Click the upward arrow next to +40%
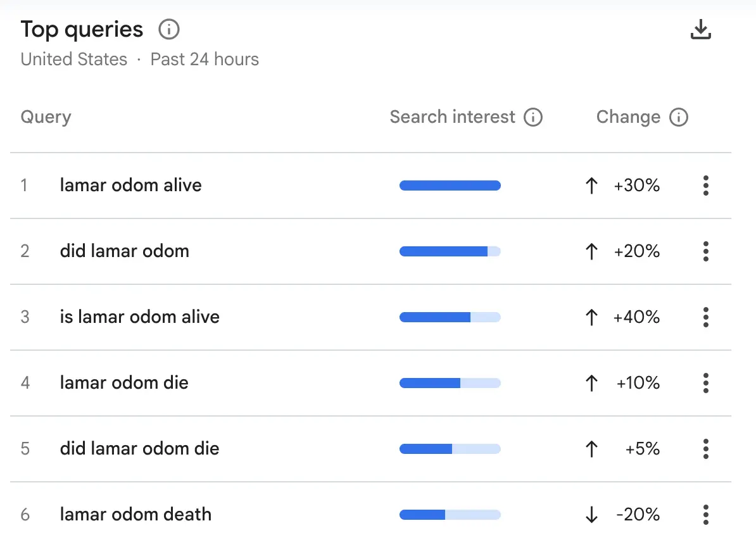The image size is (756, 547). (x=591, y=317)
